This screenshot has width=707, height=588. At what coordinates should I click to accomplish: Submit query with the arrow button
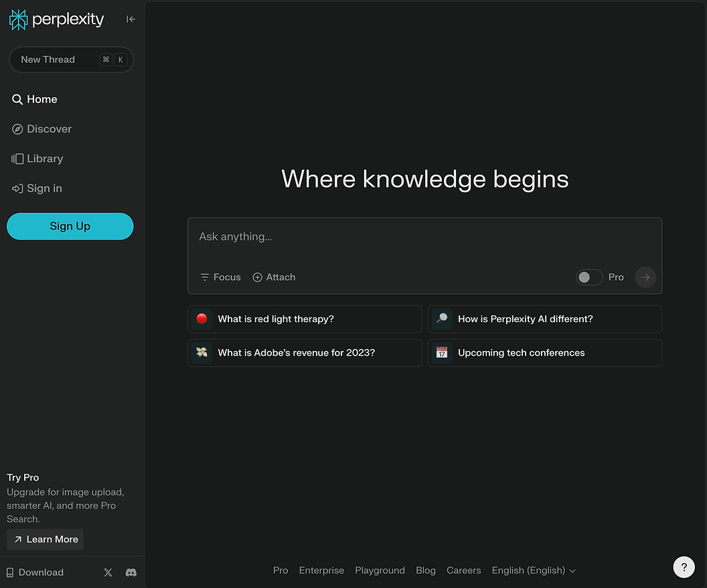645,277
